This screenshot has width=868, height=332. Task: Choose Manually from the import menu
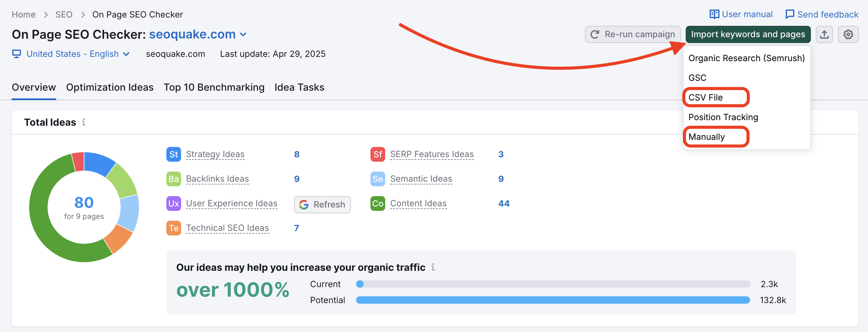click(707, 137)
